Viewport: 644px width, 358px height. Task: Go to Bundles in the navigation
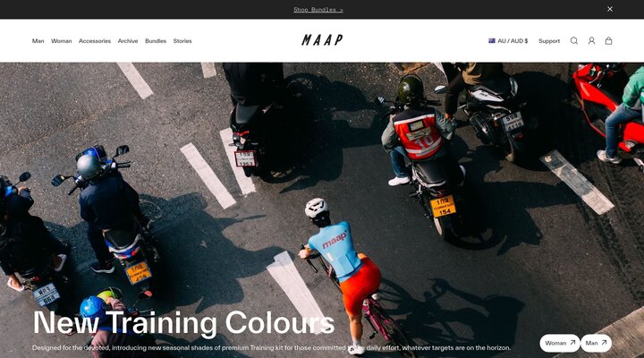[156, 40]
